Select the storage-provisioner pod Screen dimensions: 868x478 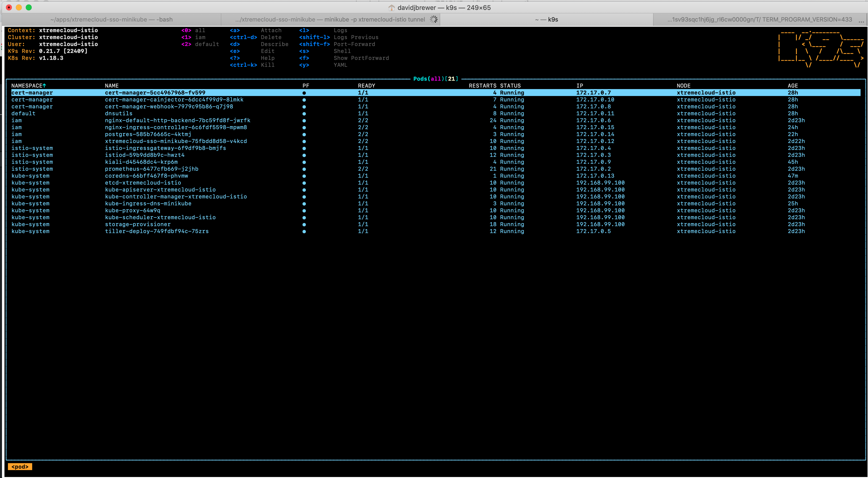(436, 224)
